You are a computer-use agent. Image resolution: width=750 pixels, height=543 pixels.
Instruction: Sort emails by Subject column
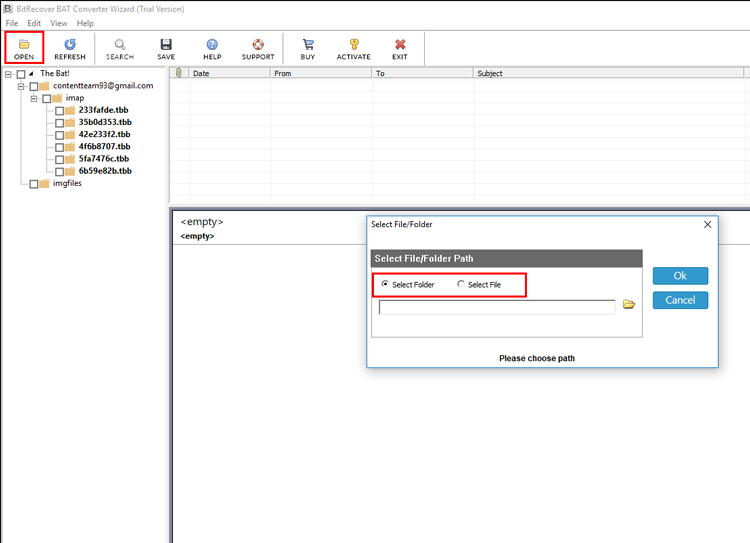tap(609, 73)
